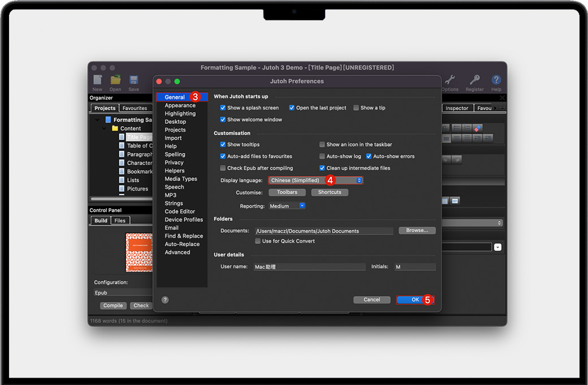
Task: Click the Options wrench icon
Action: (x=450, y=80)
